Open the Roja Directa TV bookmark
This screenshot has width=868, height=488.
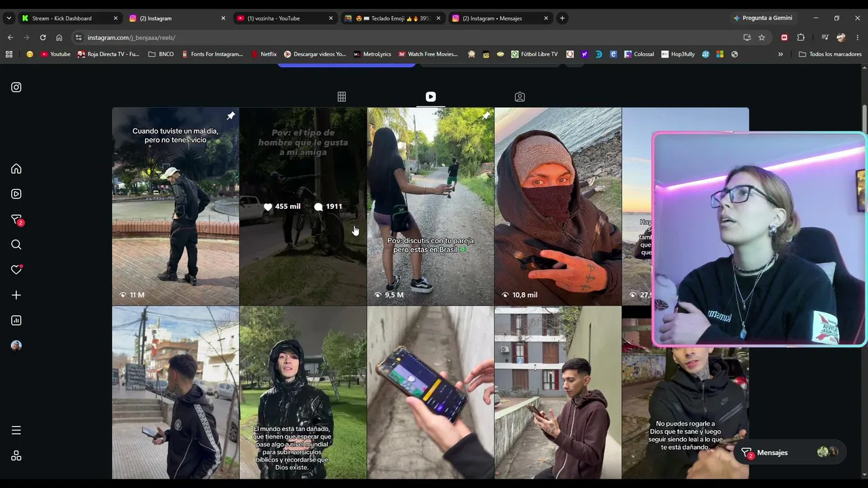[108, 54]
